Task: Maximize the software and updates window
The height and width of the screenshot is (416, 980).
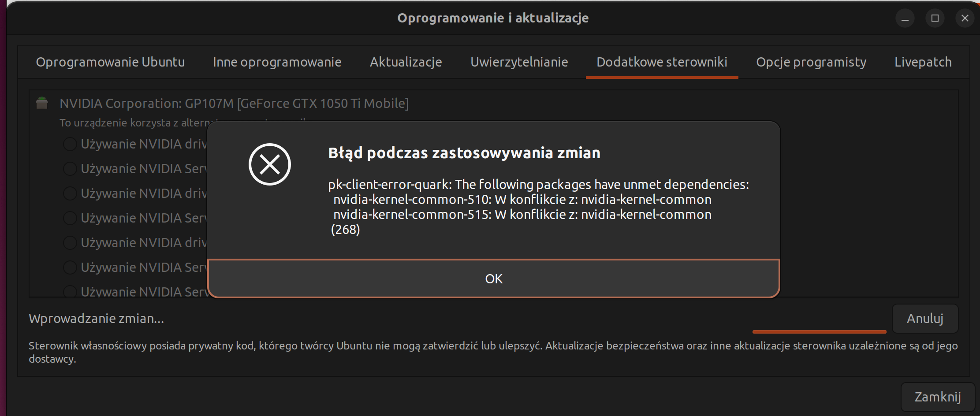Action: pyautogui.click(x=935, y=18)
